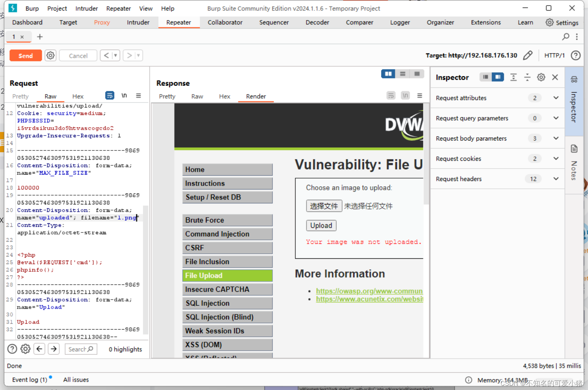This screenshot has height=390, width=588.
Task: Open request editor hamburger menu
Action: (x=138, y=95)
